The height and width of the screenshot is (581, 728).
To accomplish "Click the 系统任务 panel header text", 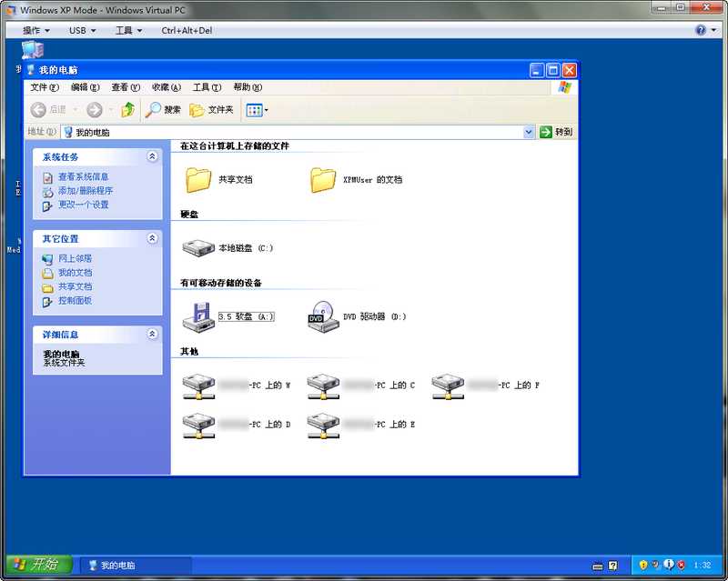I will coord(60,157).
